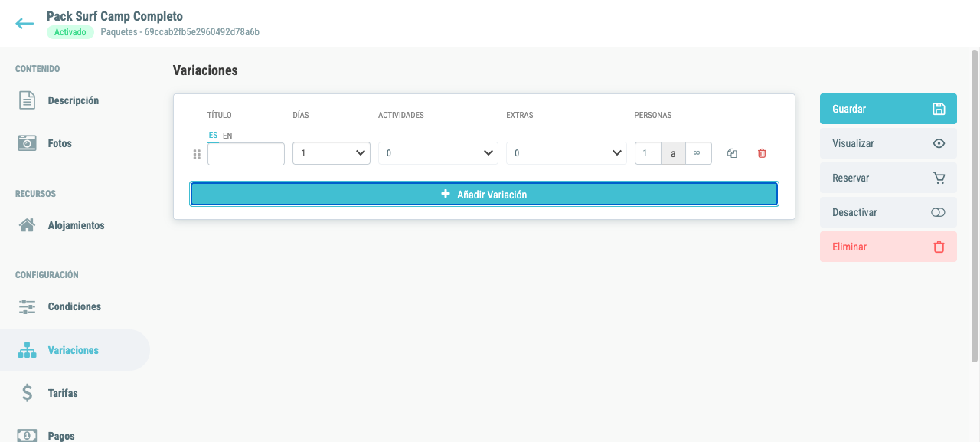Select Variaciones in the sidebar
Screen dimensions: 980x442
pyautogui.click(x=74, y=350)
